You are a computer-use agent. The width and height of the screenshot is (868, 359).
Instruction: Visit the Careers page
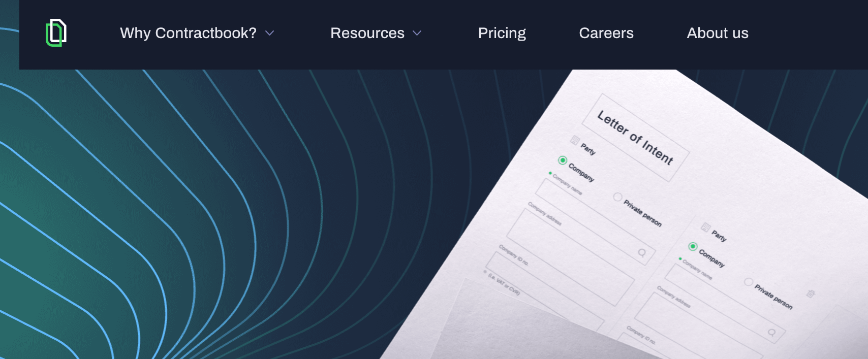coord(606,33)
